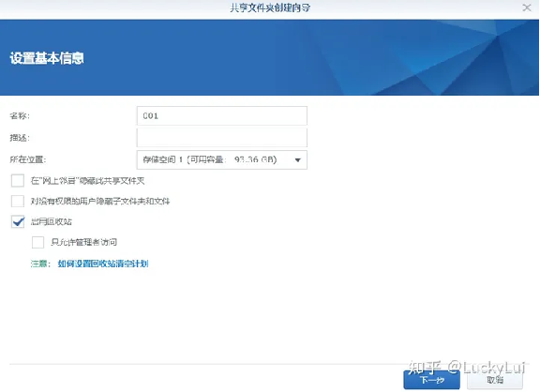Click the 取消 cancel button
Viewport: 540px width, 392px height.
tap(495, 380)
